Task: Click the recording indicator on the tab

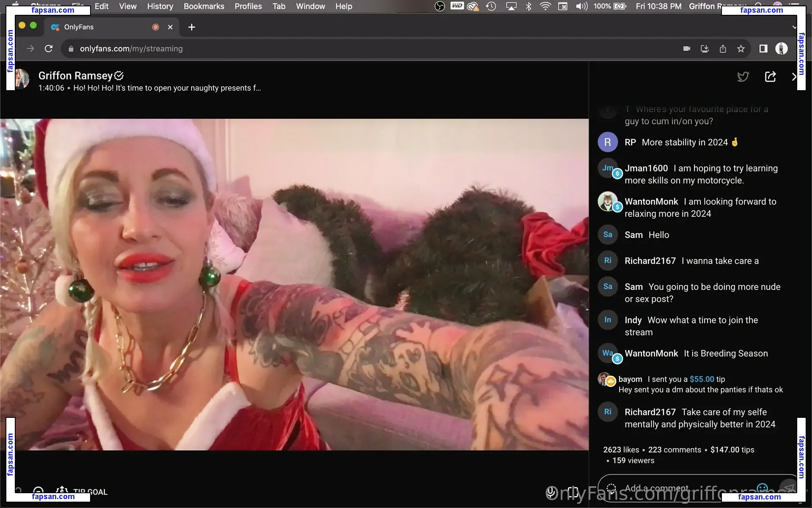Action: [156, 27]
